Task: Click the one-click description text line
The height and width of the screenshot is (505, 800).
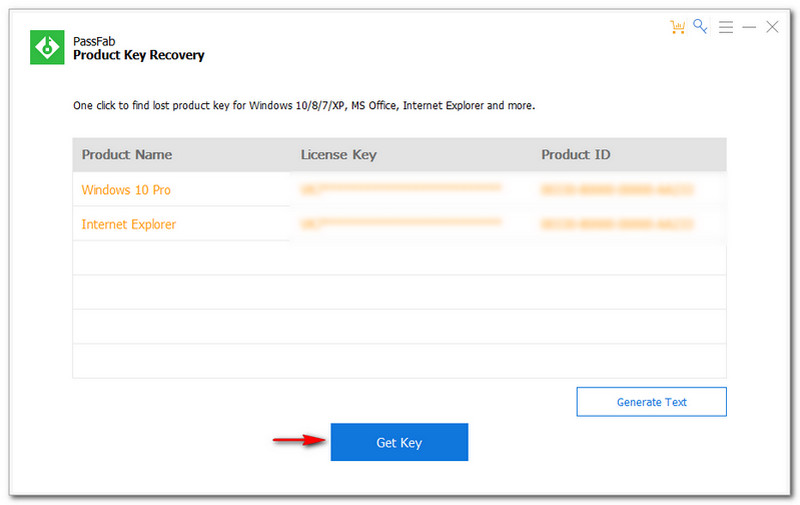Action: pyautogui.click(x=304, y=105)
